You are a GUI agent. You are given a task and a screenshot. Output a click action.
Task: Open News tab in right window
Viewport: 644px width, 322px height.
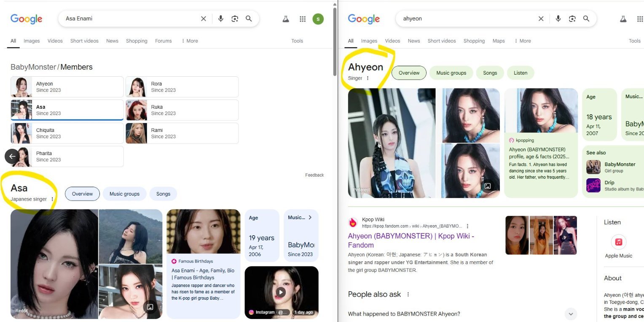click(414, 41)
